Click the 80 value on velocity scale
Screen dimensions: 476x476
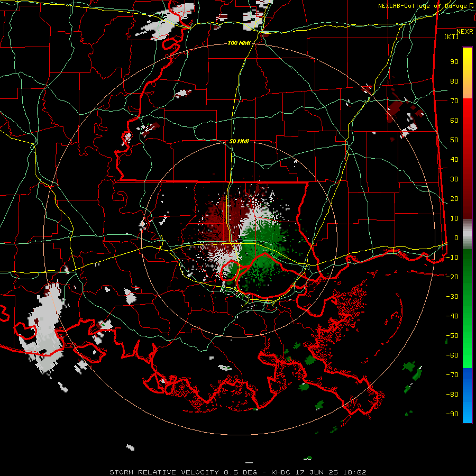(x=454, y=81)
